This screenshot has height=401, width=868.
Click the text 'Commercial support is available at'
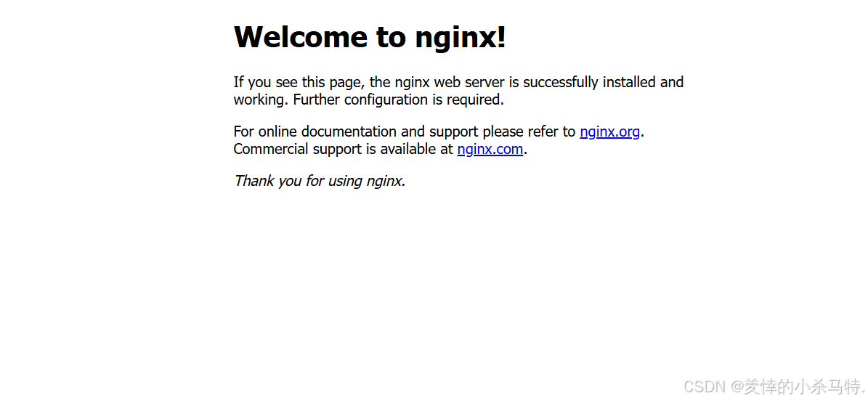point(344,149)
